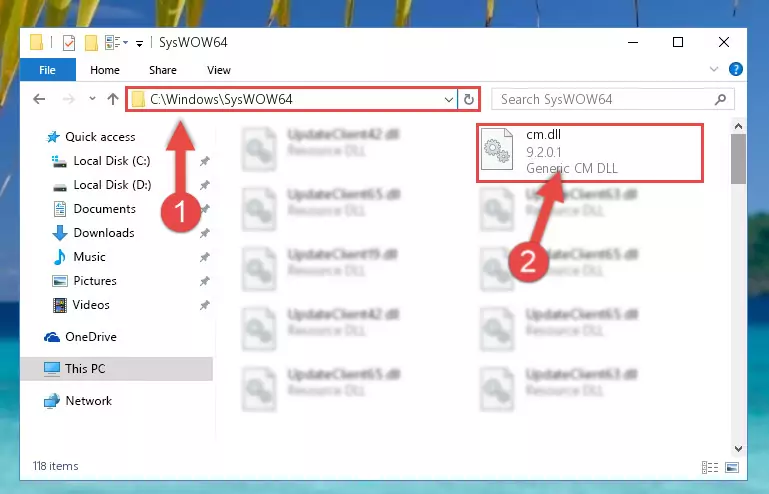
Task: Switch to the View ribbon tab
Action: pyautogui.click(x=219, y=70)
